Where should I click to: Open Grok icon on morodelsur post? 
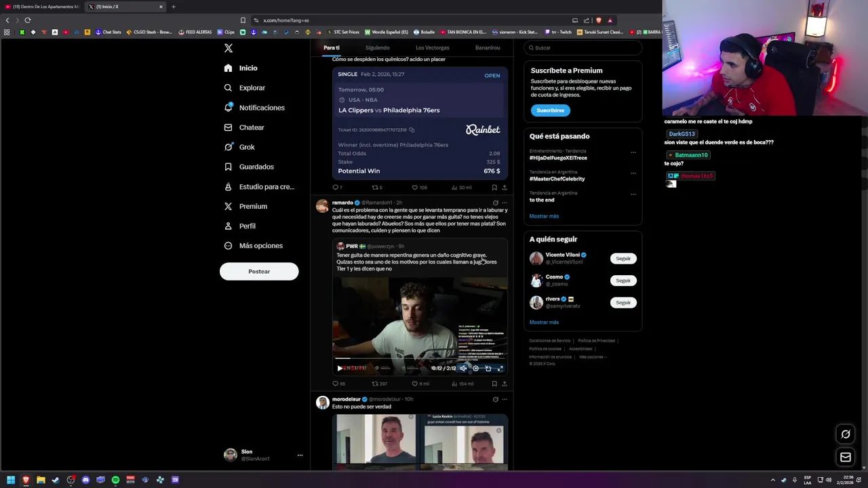pos(495,399)
